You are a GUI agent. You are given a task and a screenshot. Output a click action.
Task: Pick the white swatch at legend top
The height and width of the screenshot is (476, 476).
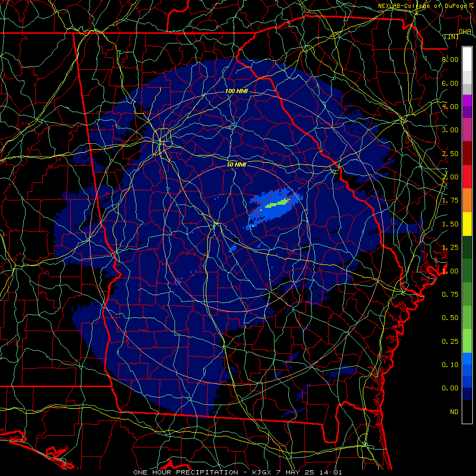pos(467,59)
